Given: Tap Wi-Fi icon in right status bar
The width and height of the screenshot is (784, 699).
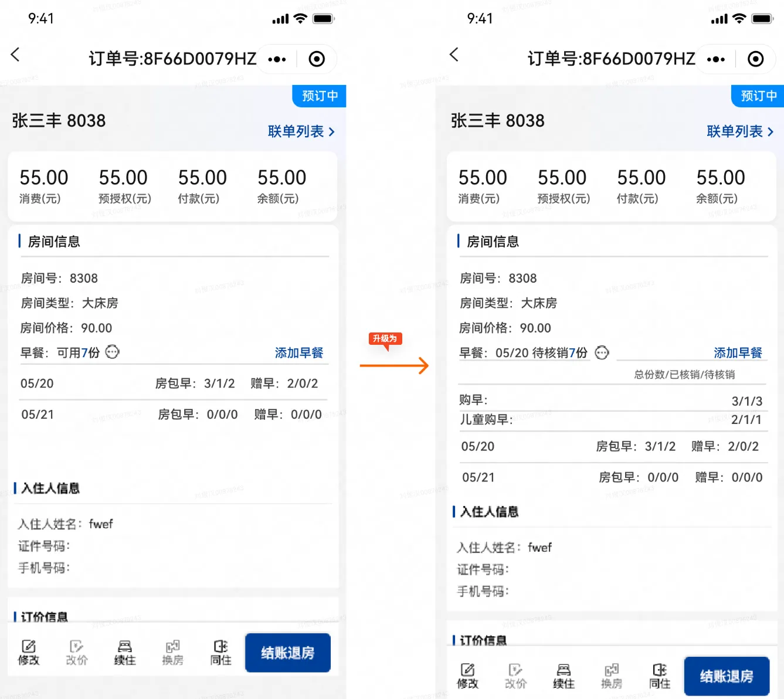Looking at the screenshot, I should tap(739, 19).
